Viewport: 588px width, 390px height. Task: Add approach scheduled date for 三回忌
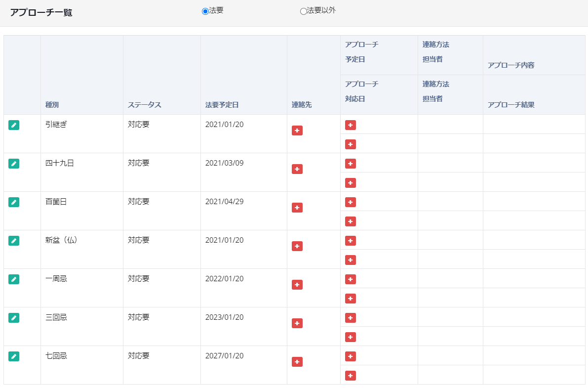[x=351, y=318]
